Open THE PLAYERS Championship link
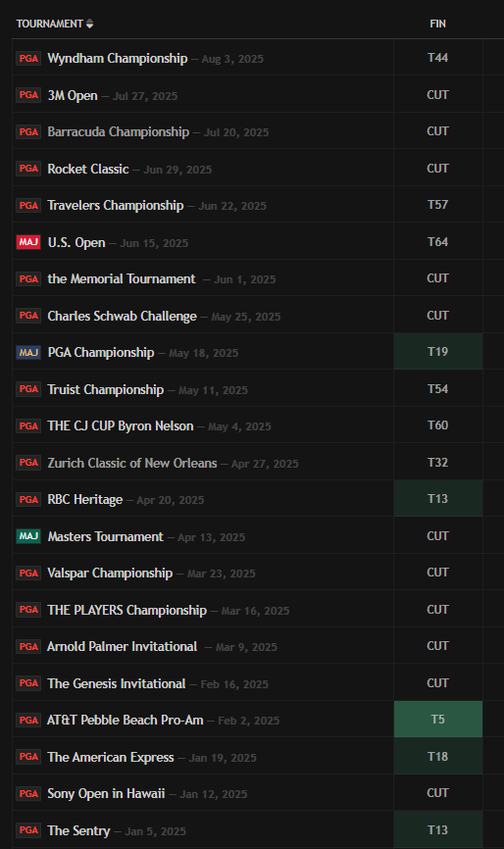The width and height of the screenshot is (504, 849). (x=127, y=610)
